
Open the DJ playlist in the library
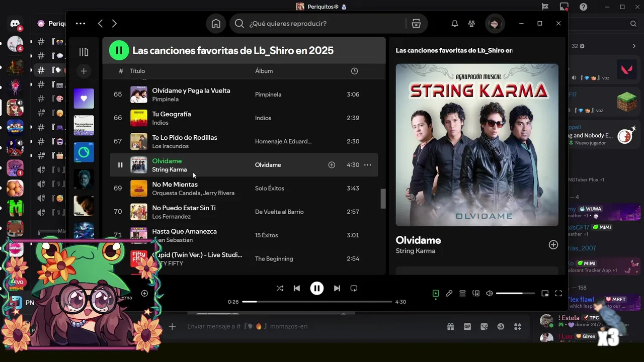pyautogui.click(x=84, y=152)
